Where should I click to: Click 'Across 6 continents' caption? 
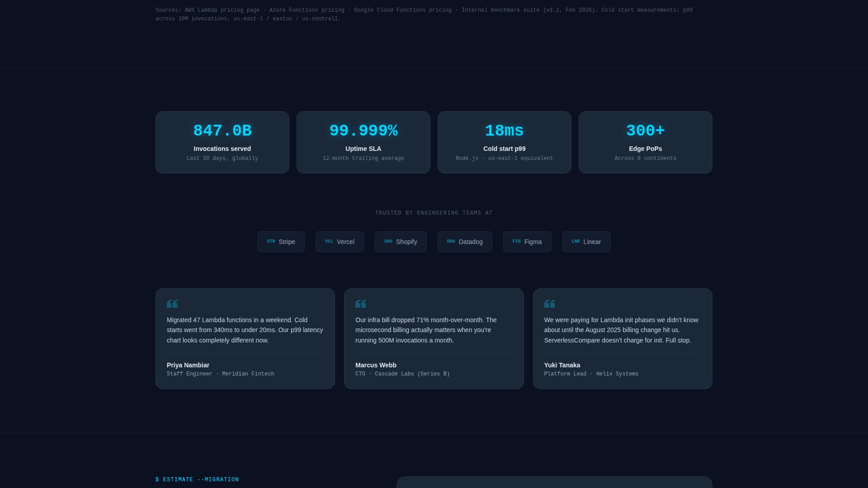(646, 159)
